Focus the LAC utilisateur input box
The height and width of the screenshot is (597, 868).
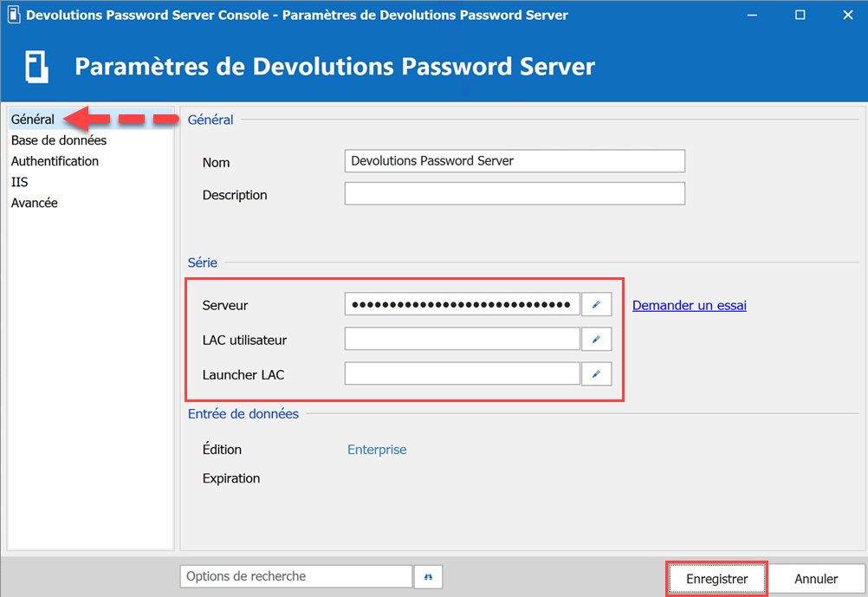point(462,339)
